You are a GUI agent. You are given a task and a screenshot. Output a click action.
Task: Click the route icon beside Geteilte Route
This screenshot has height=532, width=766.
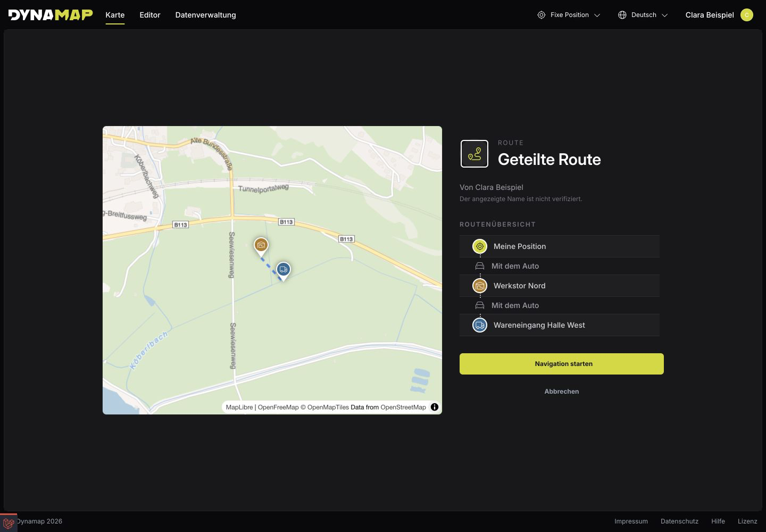[474, 154]
